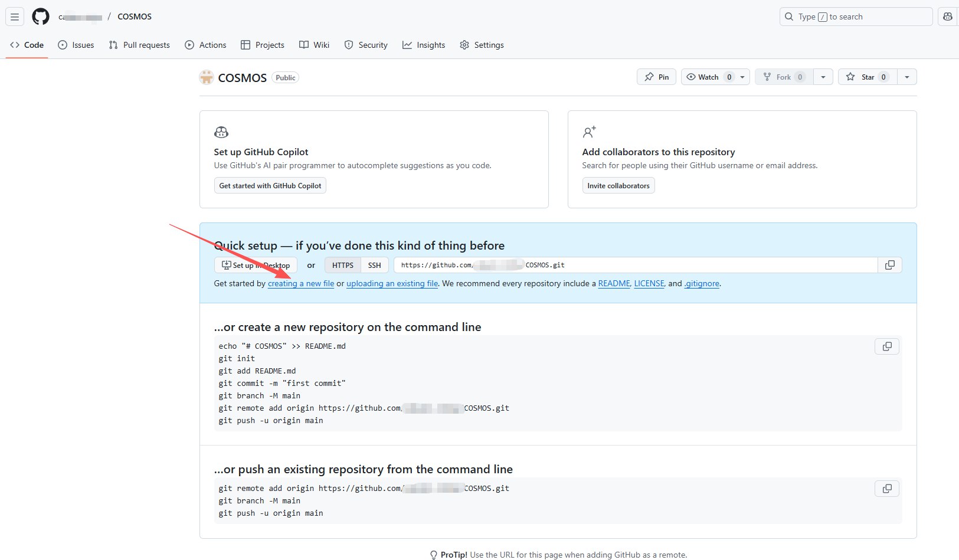
Task: Open the Copilot icon in header
Action: tap(948, 17)
